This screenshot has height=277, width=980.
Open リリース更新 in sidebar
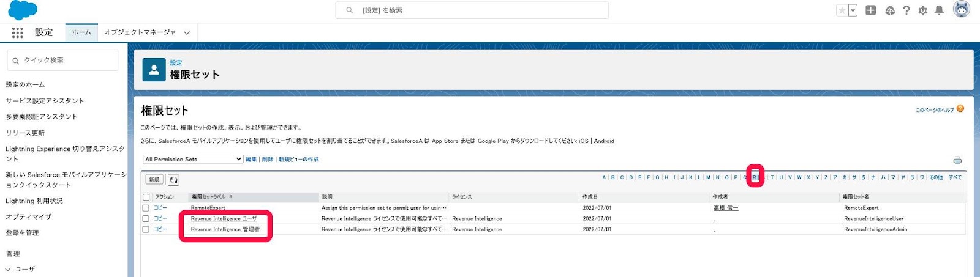click(x=25, y=133)
